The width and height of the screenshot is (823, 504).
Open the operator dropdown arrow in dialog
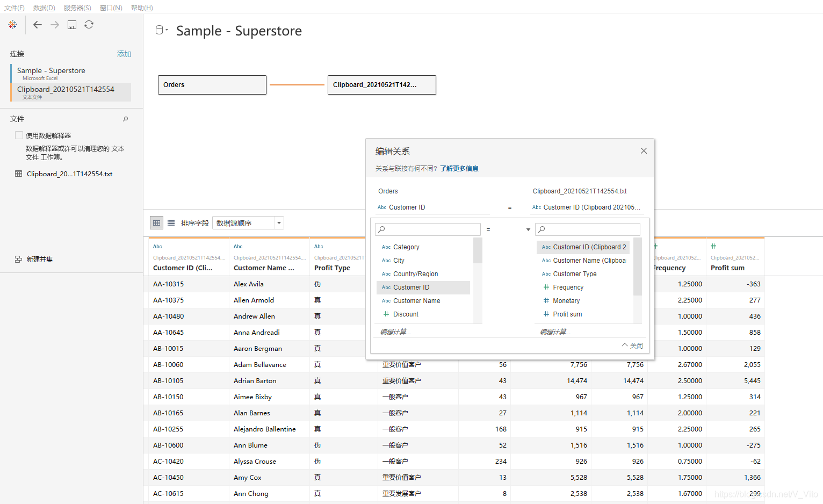[528, 229]
